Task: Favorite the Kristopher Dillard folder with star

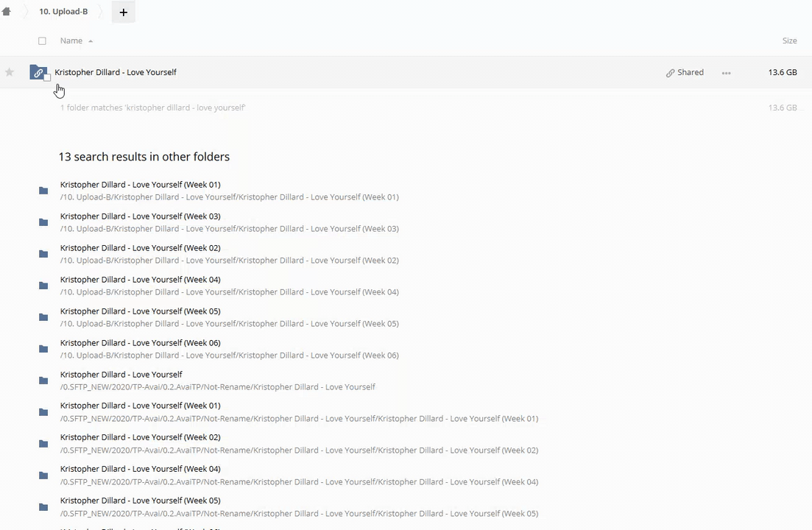Action: 10,72
